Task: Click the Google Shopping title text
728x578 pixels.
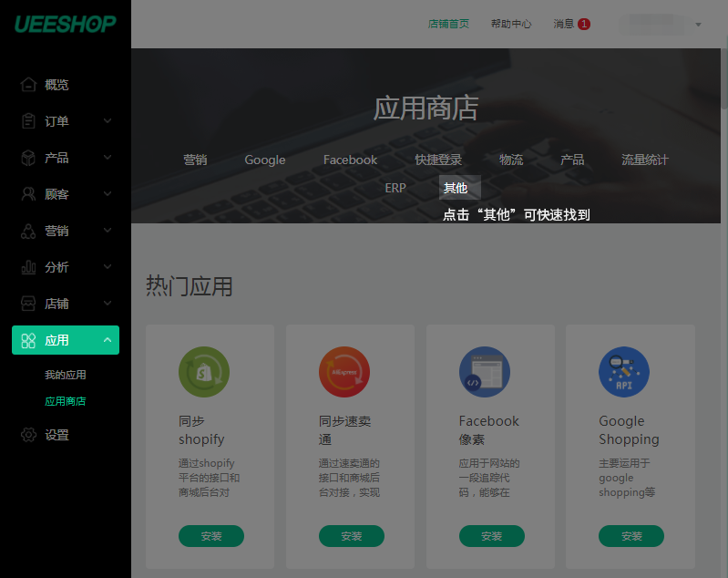Action: pyautogui.click(x=629, y=430)
